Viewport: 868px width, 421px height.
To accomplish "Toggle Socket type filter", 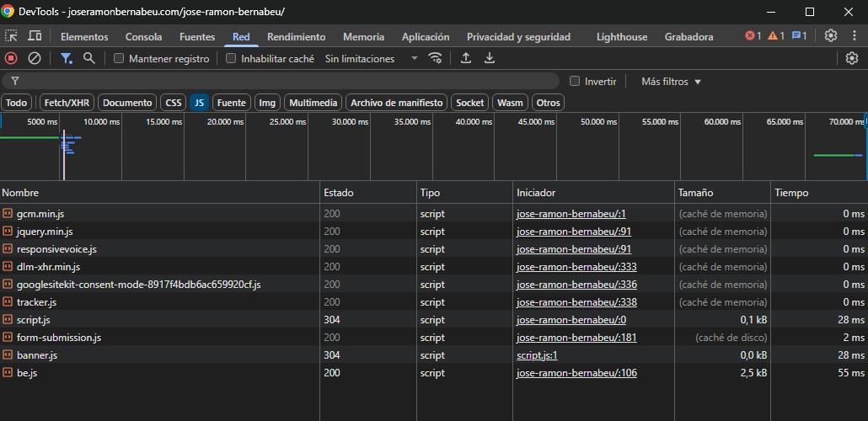I will (x=470, y=103).
